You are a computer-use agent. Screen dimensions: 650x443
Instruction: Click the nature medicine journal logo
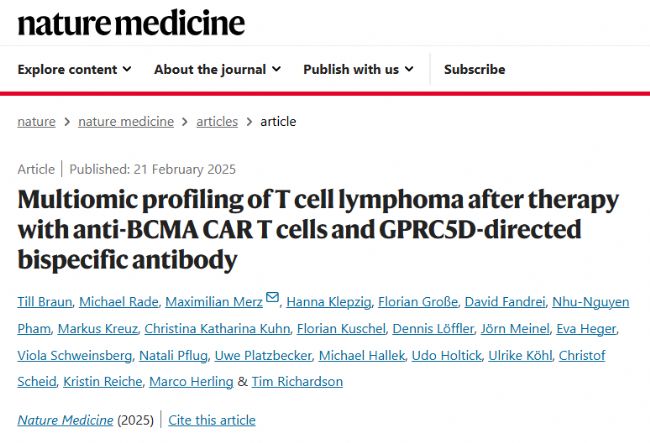pos(131,23)
